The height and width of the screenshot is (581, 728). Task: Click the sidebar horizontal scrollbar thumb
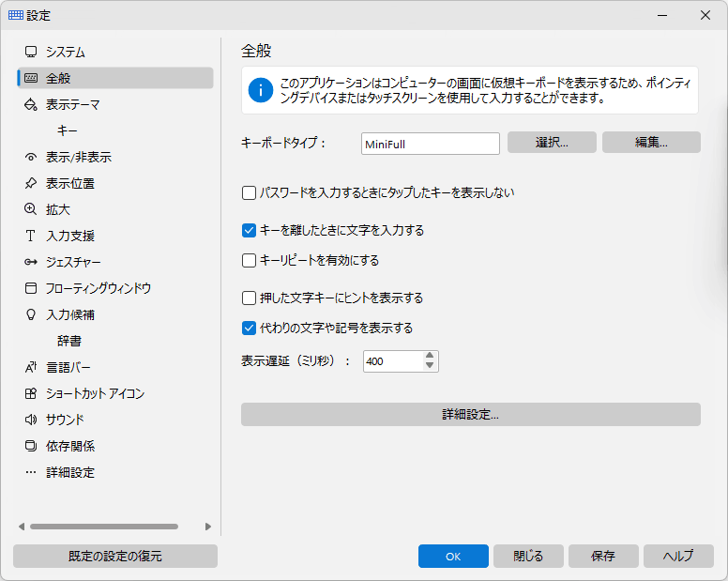pyautogui.click(x=104, y=527)
